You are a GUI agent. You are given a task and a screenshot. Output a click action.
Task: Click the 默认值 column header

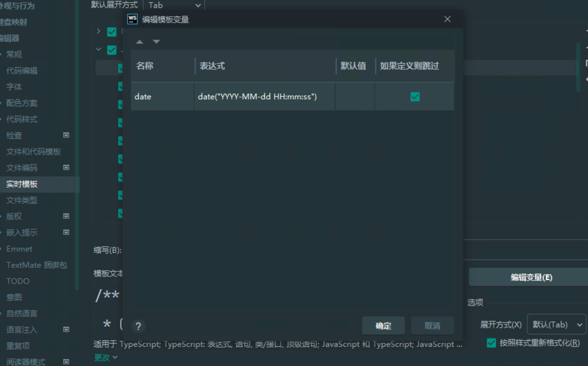point(356,66)
